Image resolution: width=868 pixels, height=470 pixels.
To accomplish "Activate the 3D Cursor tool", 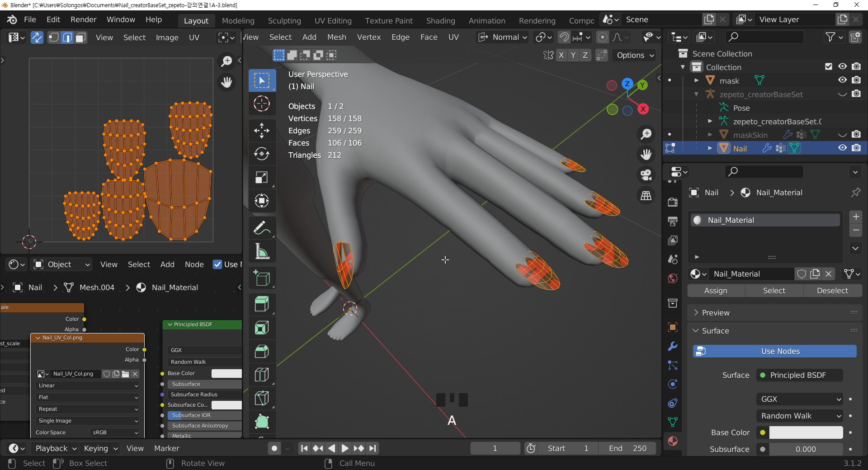I will 262,104.
